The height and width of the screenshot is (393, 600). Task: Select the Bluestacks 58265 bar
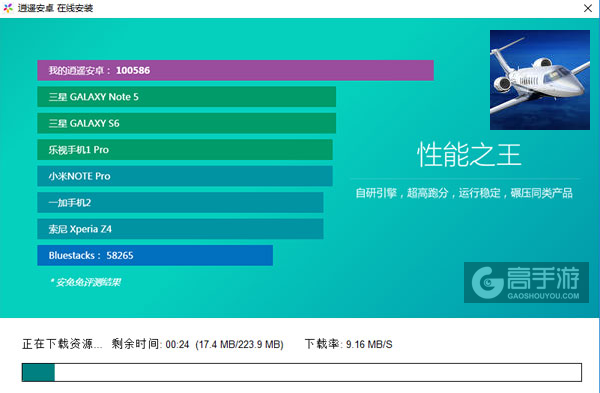[155, 255]
